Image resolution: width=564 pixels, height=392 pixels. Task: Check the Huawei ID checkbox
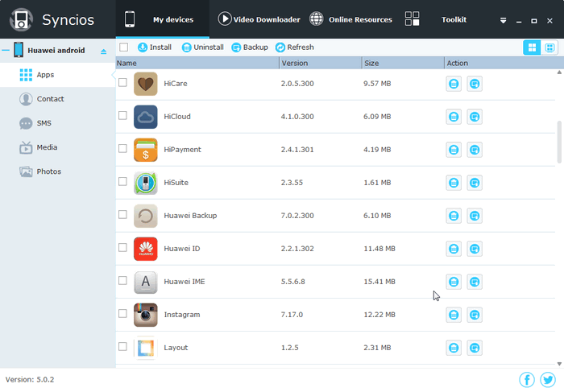click(122, 248)
